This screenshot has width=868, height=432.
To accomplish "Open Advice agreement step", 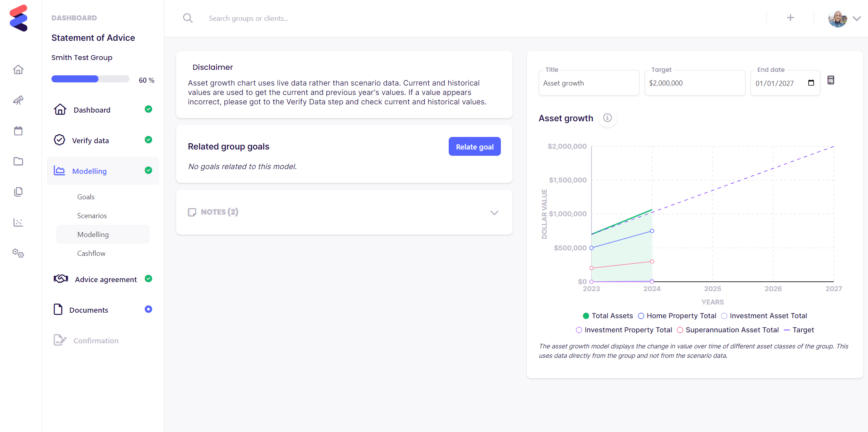I will click(106, 279).
